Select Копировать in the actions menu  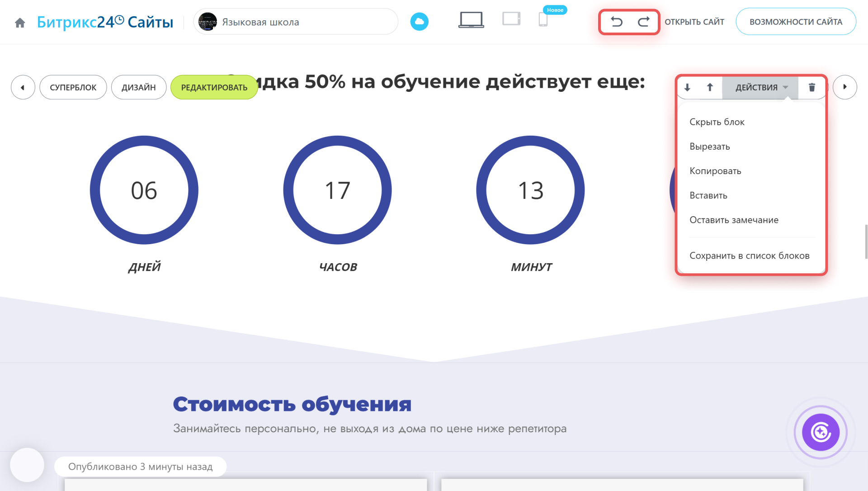click(715, 170)
